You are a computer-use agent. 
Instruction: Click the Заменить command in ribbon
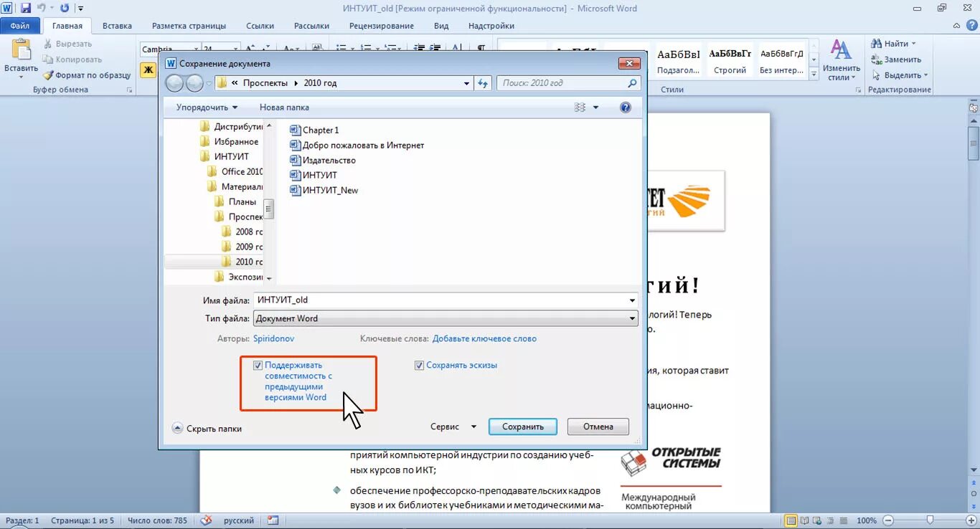(896, 59)
